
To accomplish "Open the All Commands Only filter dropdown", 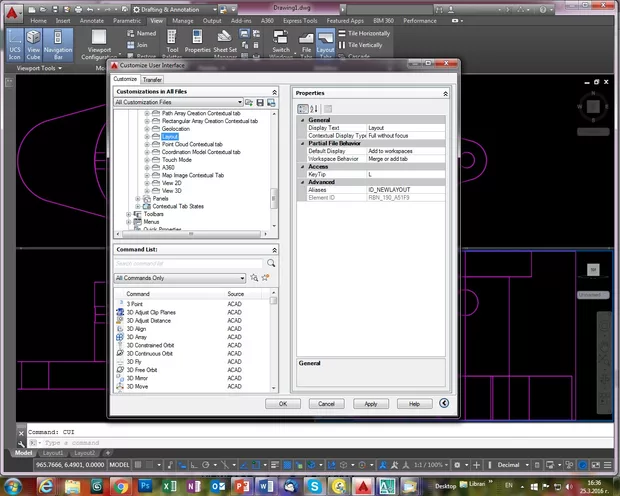I will [x=241, y=277].
